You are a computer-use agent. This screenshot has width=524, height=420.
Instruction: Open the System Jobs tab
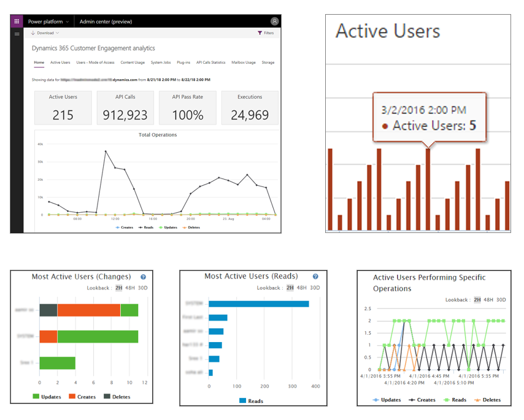(x=160, y=63)
